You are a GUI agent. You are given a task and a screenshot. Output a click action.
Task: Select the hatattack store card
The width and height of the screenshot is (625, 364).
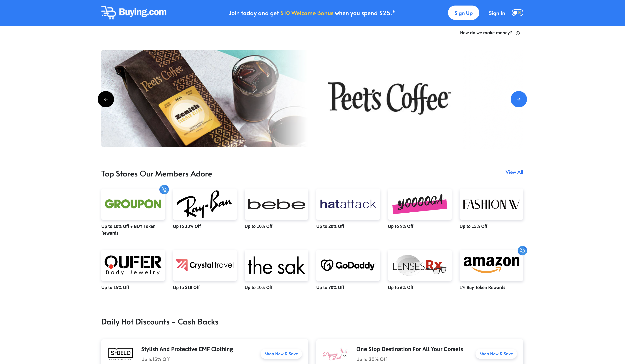click(348, 204)
